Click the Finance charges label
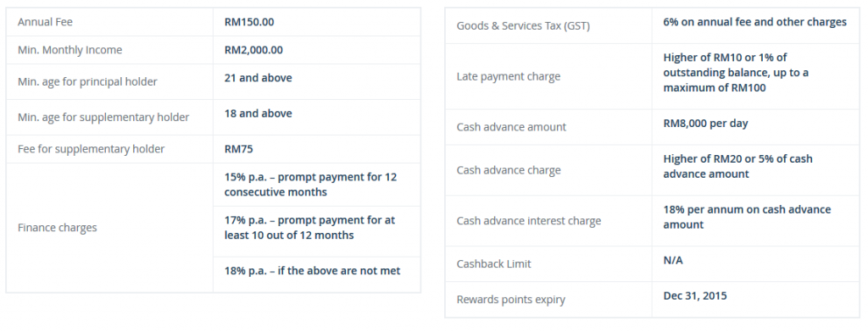The width and height of the screenshot is (868, 332). tap(57, 228)
